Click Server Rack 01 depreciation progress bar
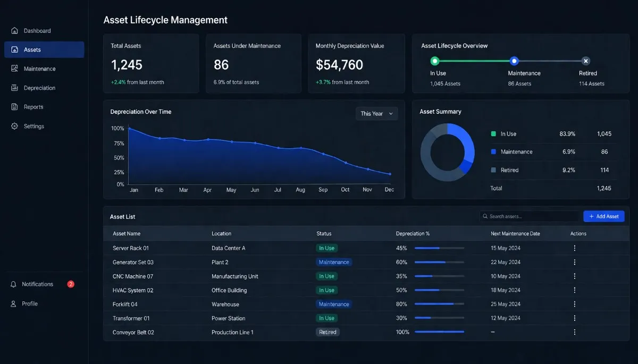Screen dimensions: 638x364 click(439, 248)
